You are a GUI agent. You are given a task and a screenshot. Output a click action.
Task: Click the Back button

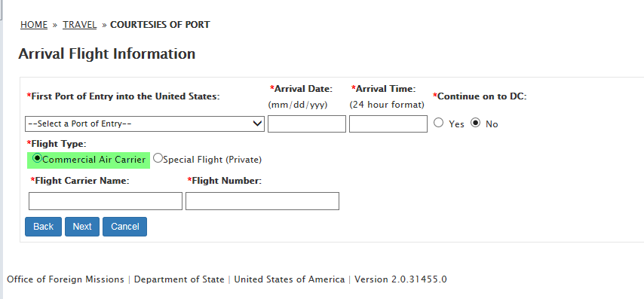pos(43,227)
